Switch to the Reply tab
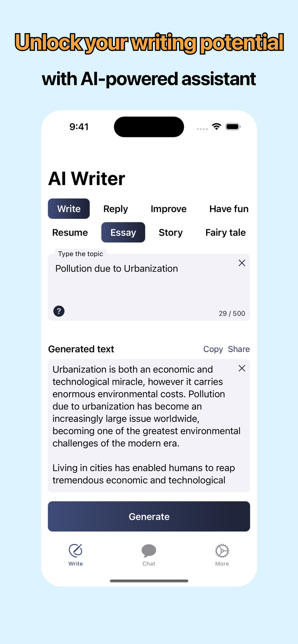The image size is (298, 644). click(115, 209)
